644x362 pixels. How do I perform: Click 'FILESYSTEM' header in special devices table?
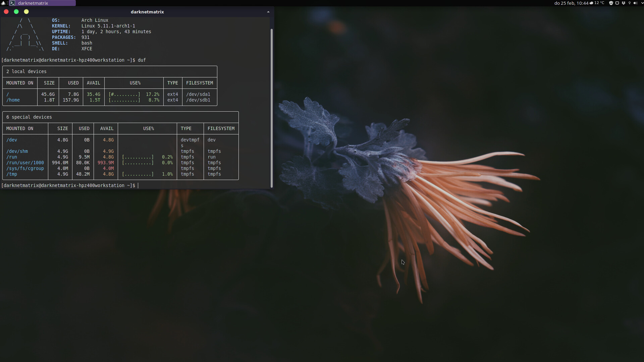point(221,128)
